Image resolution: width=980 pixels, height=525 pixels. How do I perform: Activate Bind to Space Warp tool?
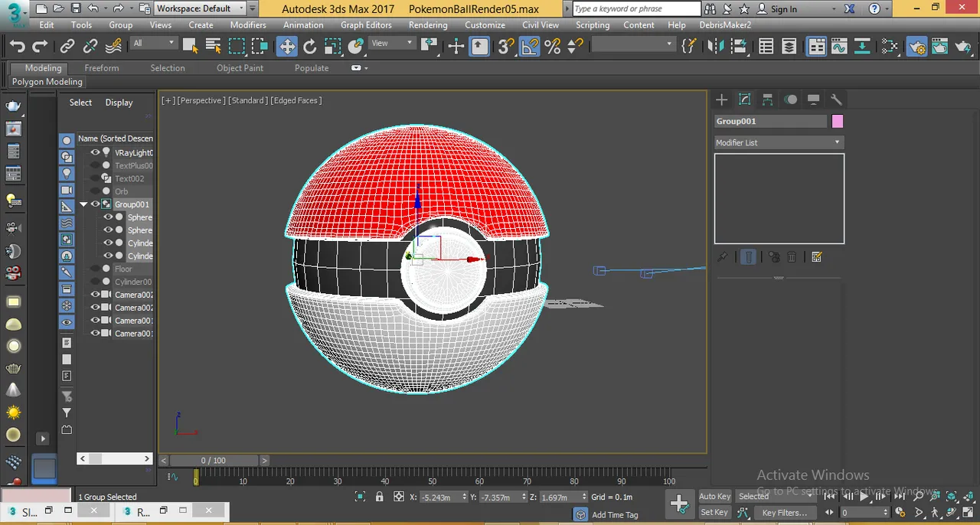click(113, 47)
